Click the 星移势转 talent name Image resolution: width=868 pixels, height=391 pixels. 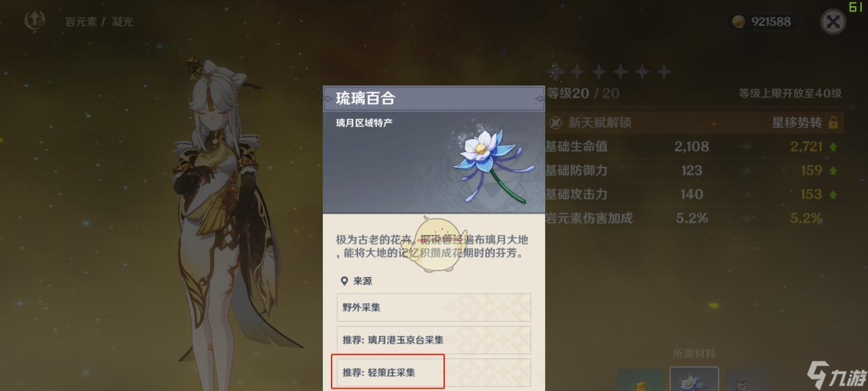797,123
